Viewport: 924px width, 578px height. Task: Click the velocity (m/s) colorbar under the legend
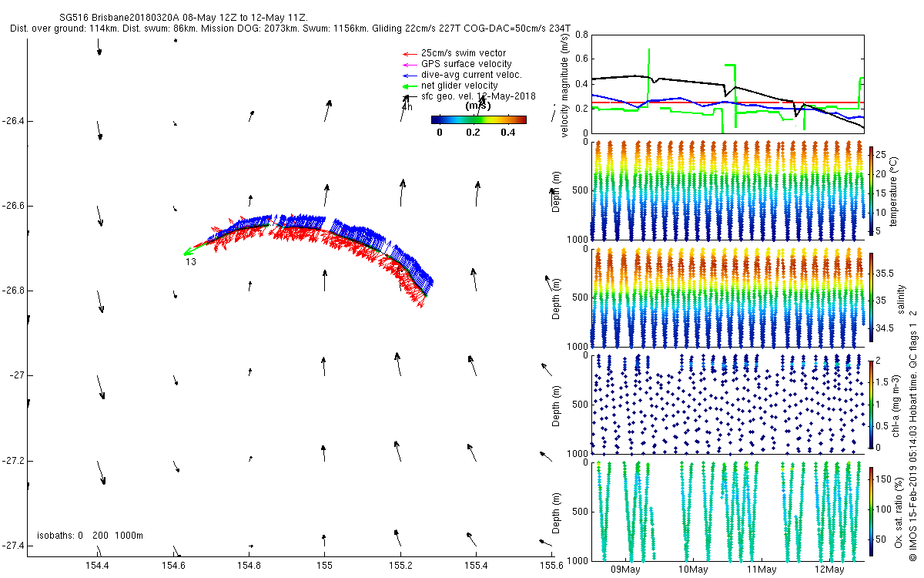(478, 119)
